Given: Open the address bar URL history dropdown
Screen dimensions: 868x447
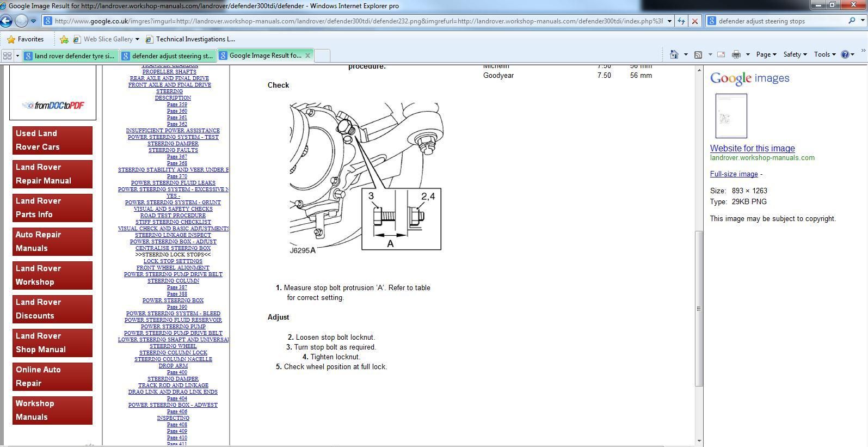Looking at the screenshot, I should click(x=669, y=21).
